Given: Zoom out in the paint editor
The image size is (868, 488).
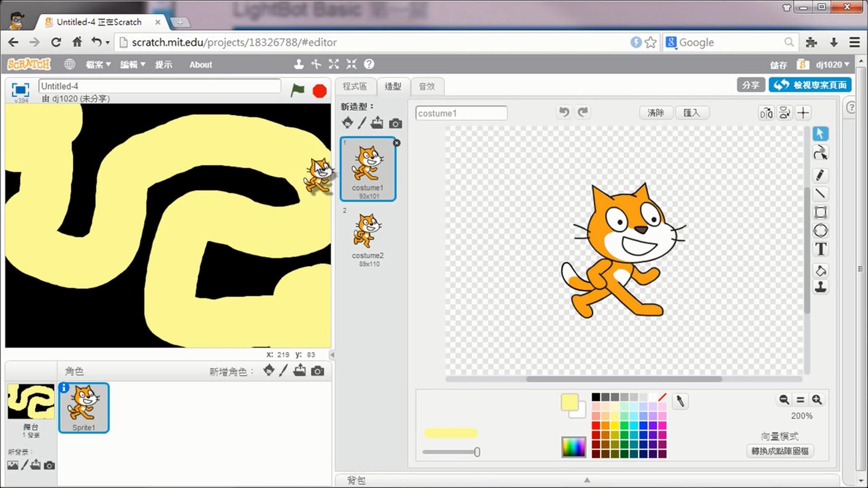Looking at the screenshot, I should [x=784, y=399].
